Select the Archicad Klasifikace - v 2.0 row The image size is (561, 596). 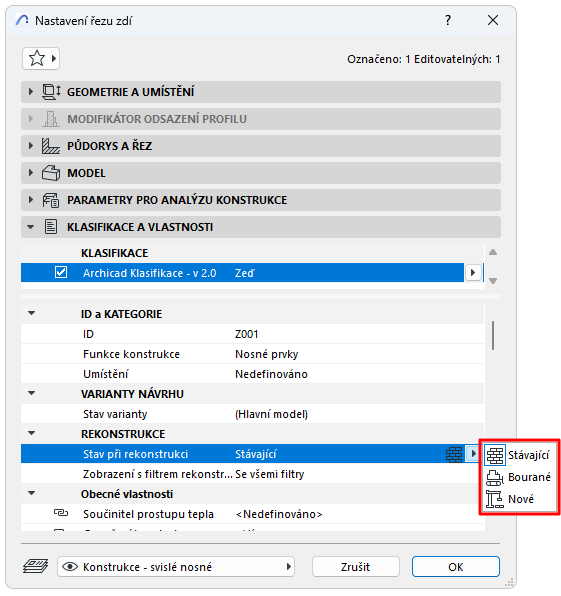[x=242, y=273]
